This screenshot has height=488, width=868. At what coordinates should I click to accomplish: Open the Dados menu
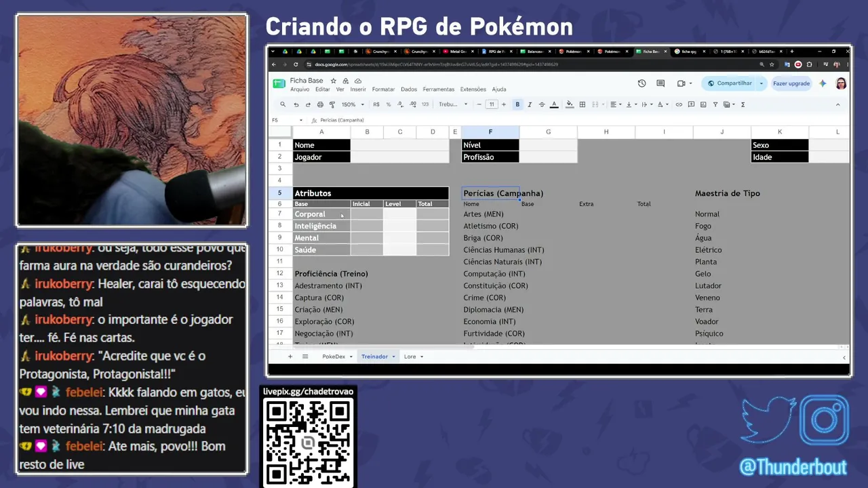tap(409, 89)
